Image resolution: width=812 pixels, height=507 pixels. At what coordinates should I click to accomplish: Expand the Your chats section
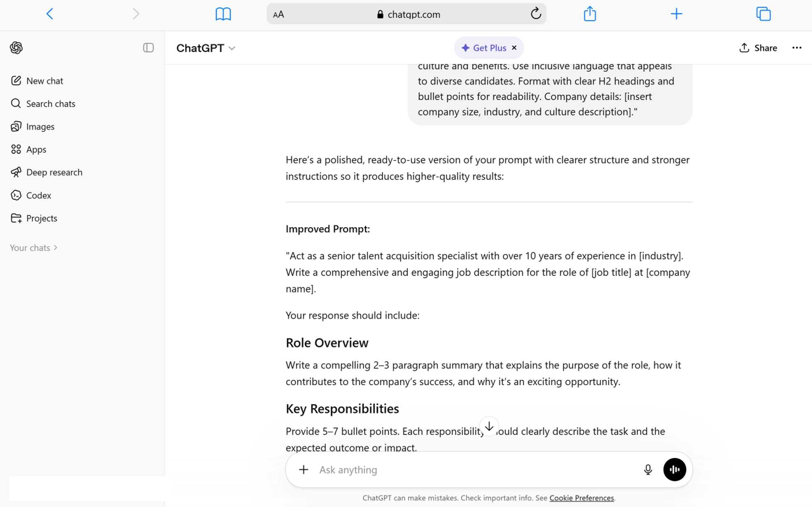[x=34, y=248]
